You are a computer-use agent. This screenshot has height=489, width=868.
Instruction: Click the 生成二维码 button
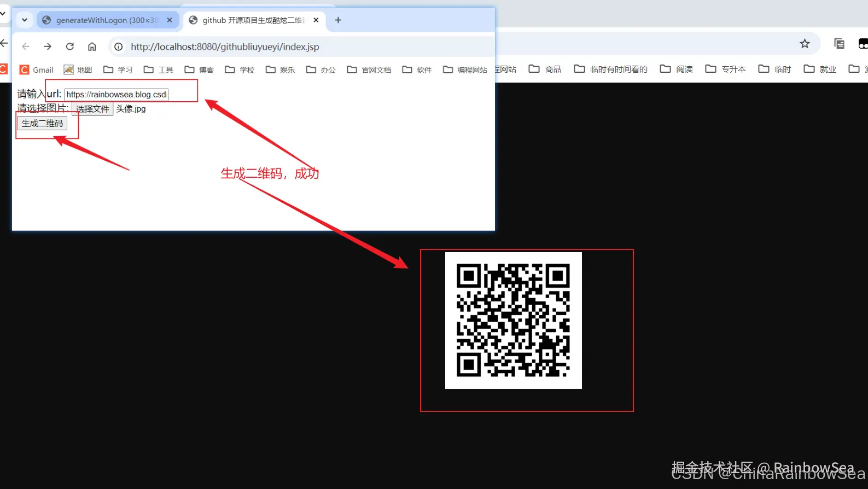42,123
